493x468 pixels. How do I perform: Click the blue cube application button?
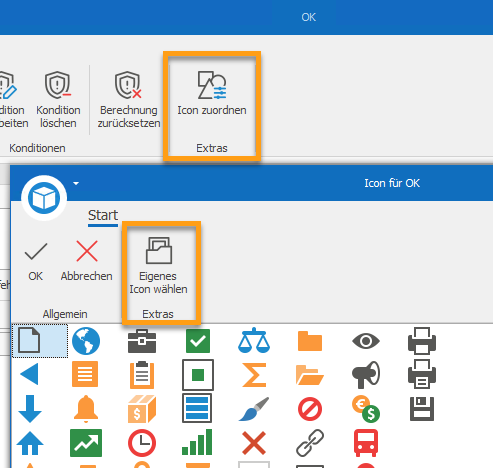(44, 198)
